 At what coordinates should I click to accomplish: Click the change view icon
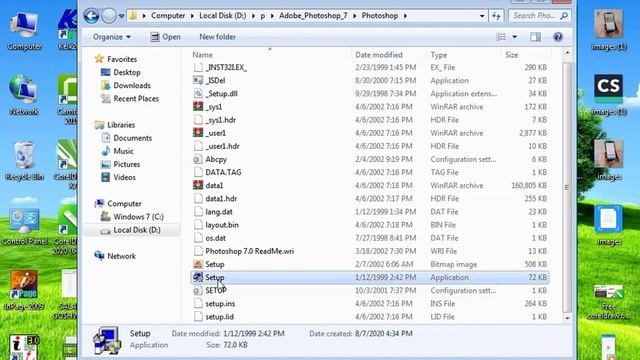(501, 37)
